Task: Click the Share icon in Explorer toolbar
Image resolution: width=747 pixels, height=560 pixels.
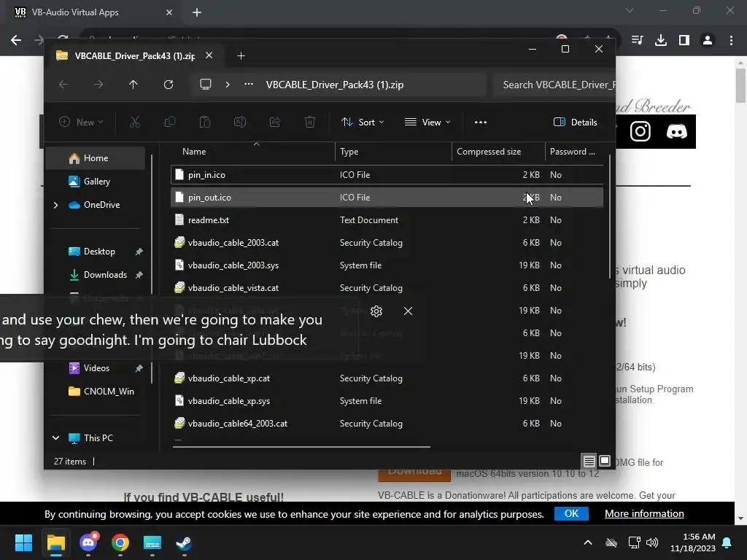Action: click(275, 122)
